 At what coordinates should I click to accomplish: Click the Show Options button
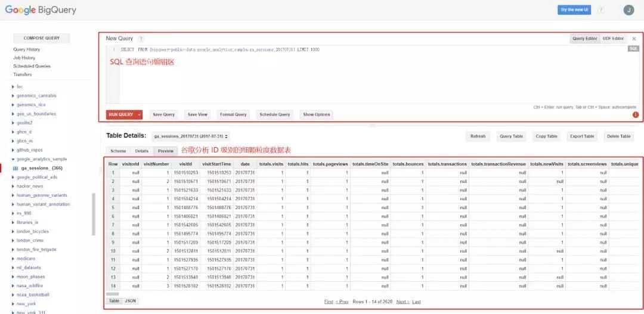316,114
